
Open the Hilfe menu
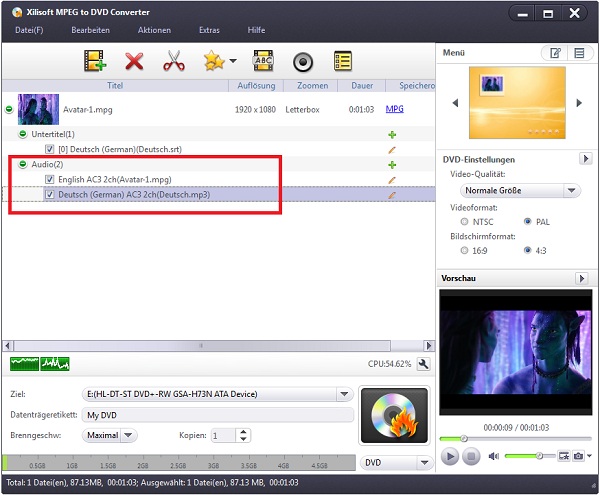tap(256, 30)
